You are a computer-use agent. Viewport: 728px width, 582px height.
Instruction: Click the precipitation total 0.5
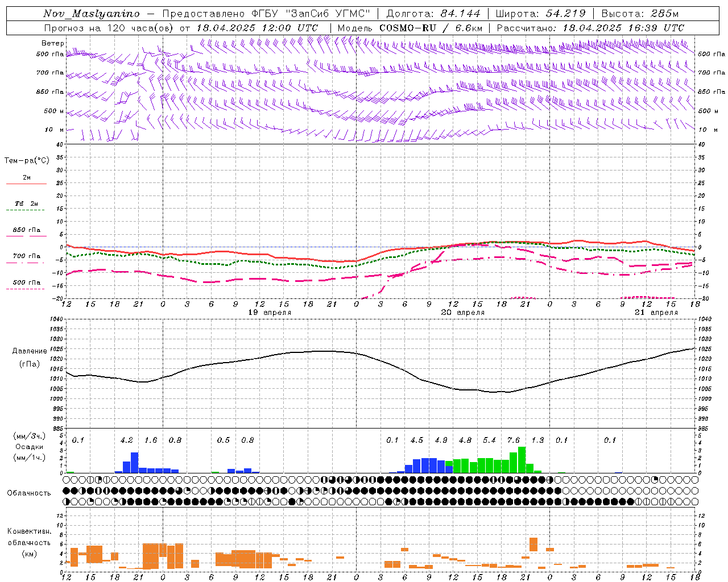coord(224,440)
